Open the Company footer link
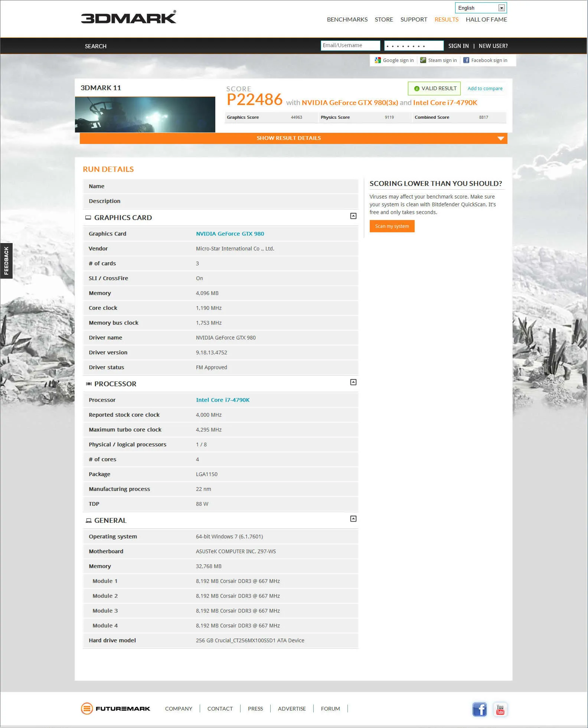The width and height of the screenshot is (588, 728). 179,709
